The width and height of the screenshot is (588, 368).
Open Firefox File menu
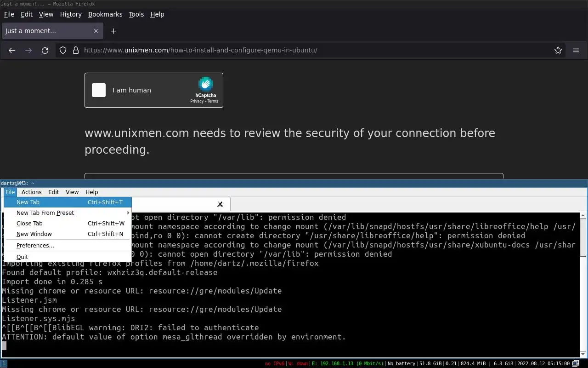(9, 14)
